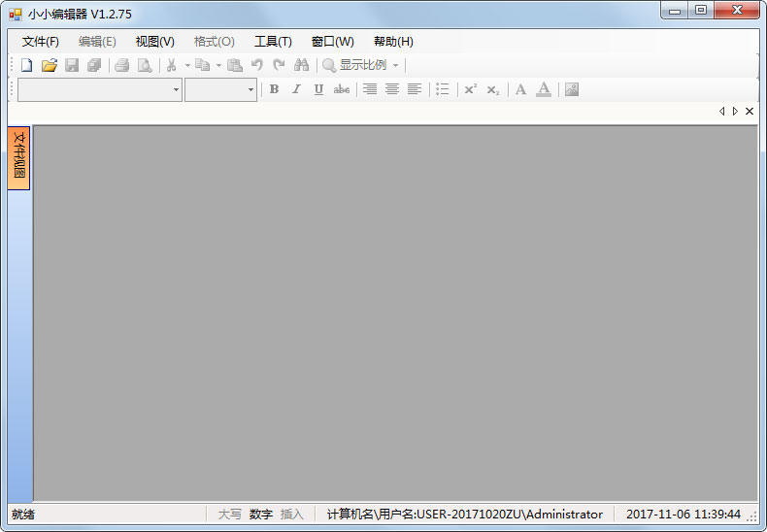This screenshot has width=767, height=532.
Task: Click the Open file folder icon
Action: pyautogui.click(x=49, y=65)
